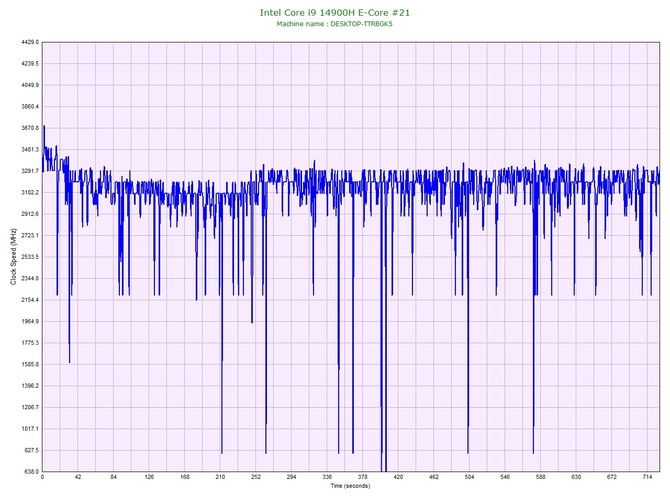Click the 630 tick on the time axis
Screen dimensions: 670x503
(x=576, y=477)
